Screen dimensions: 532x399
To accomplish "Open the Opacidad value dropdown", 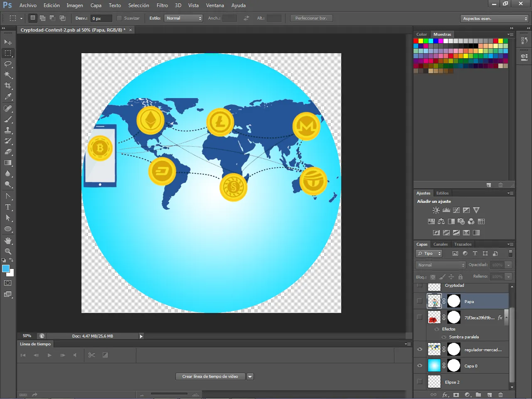I will [x=508, y=265].
